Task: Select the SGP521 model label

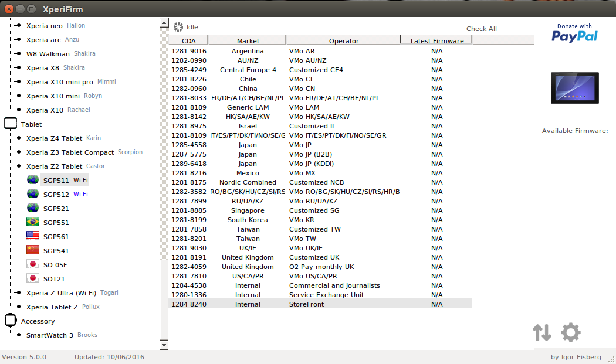Action: [56, 209]
